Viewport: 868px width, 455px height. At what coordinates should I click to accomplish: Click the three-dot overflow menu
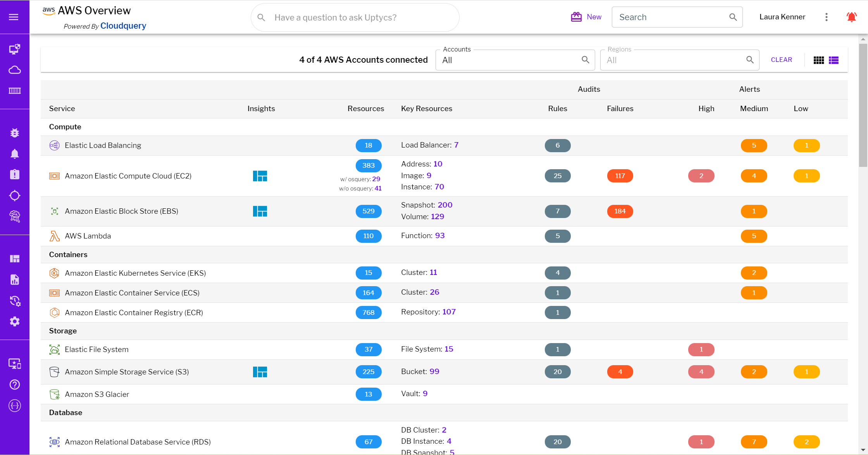(x=826, y=17)
